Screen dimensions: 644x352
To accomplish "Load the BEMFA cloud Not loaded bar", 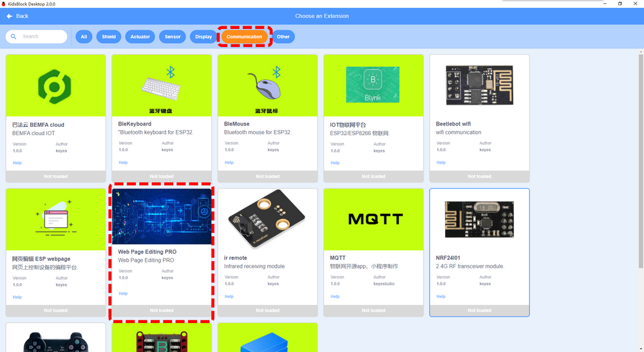I will coord(56,176).
